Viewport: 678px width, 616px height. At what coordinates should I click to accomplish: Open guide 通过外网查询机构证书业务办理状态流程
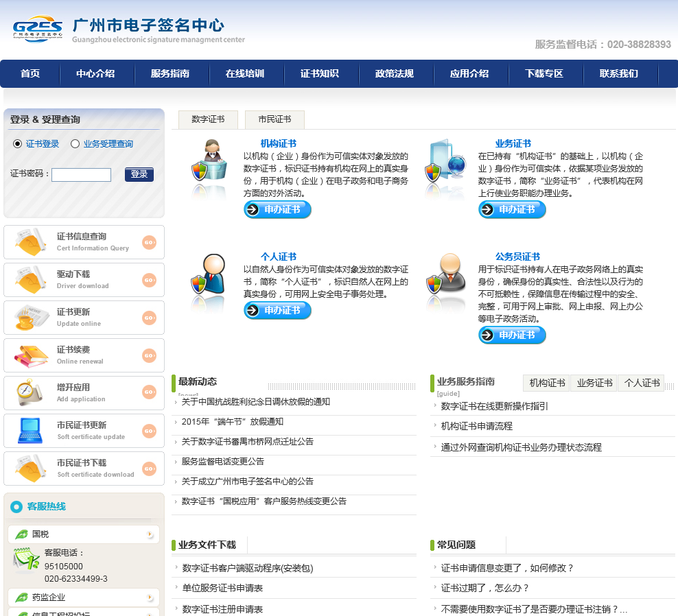[x=521, y=447]
